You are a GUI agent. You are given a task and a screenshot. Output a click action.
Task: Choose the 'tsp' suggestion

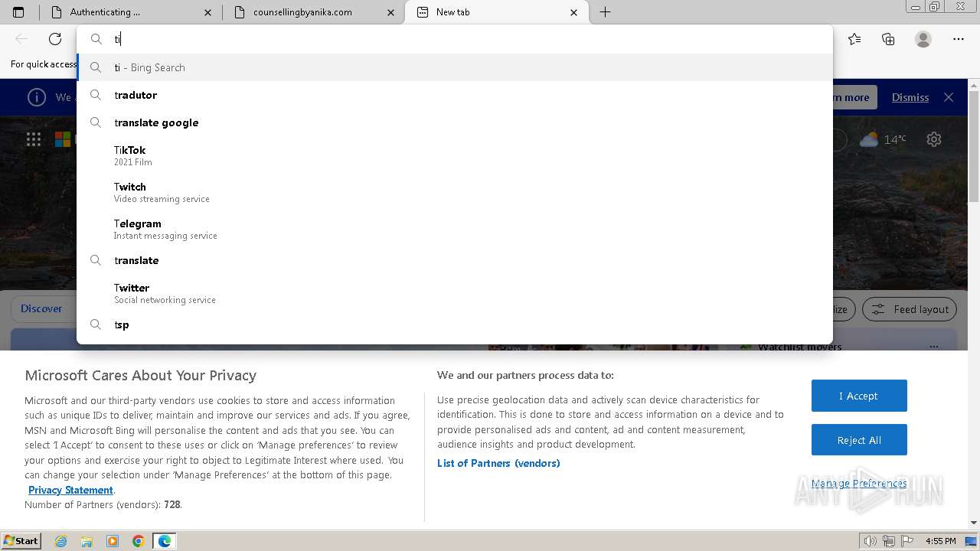455,324
